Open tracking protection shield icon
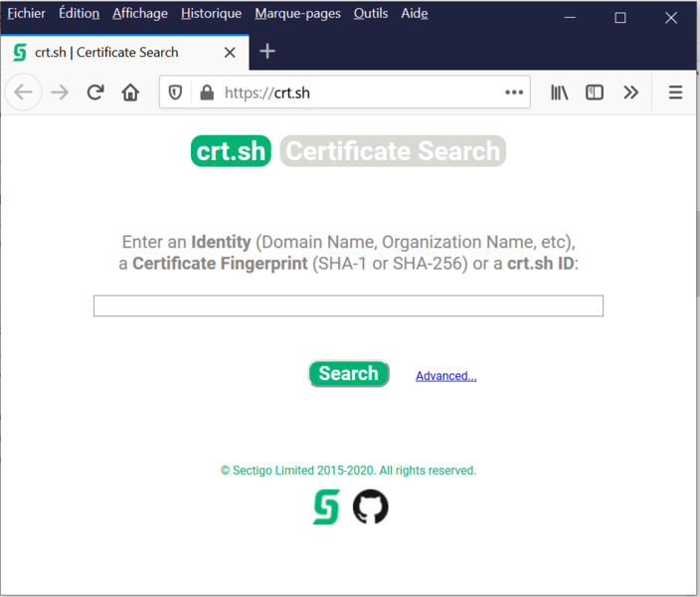Viewport: 700px width, 597px height. coord(176,93)
